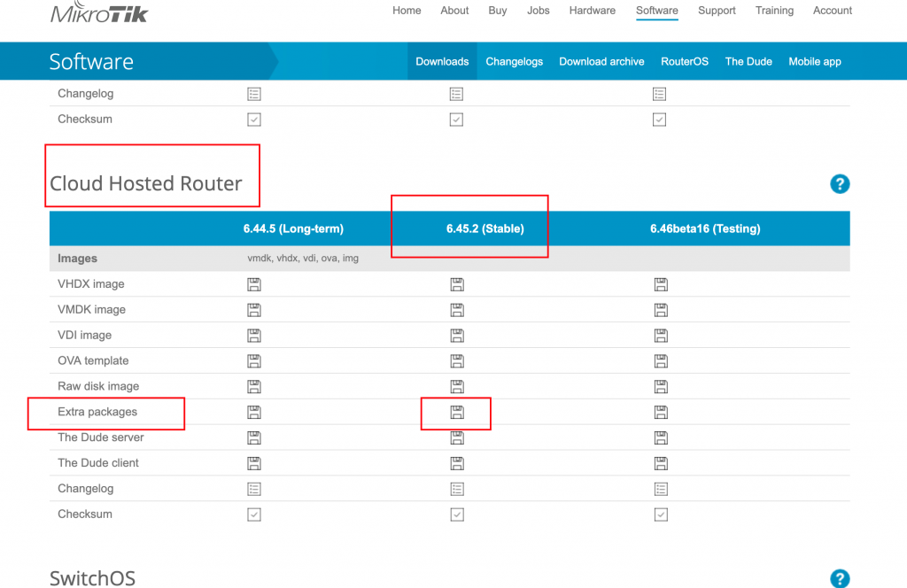The image size is (907, 588).
Task: Download The Dude client for 6.46beta16 Testing
Action: coord(661,463)
